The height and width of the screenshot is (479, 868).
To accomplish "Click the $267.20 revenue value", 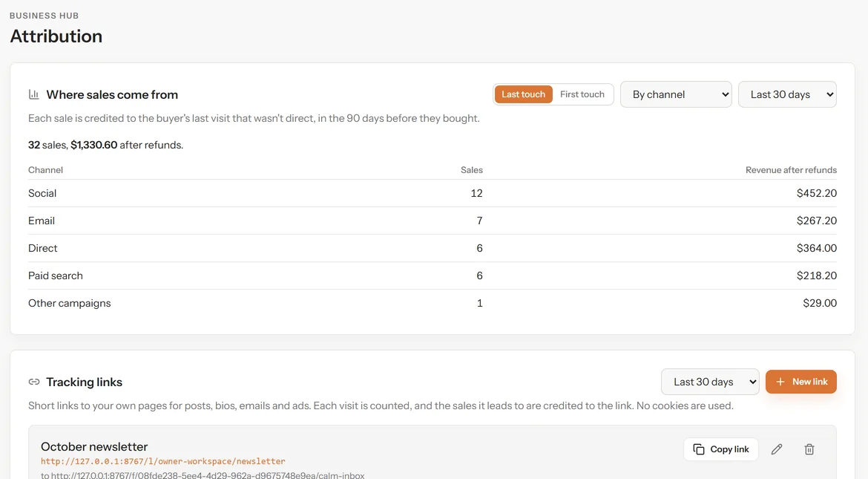I will pos(817,221).
